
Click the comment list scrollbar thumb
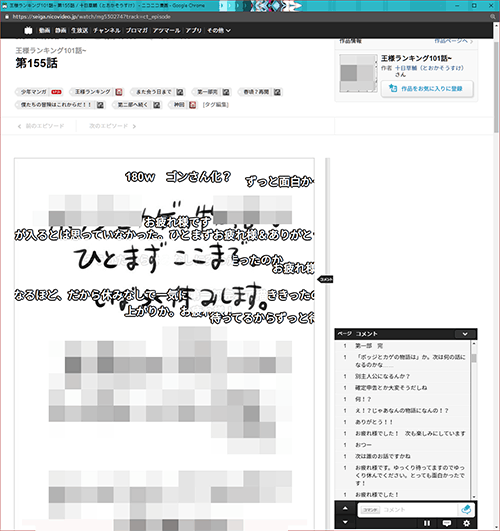click(x=474, y=358)
